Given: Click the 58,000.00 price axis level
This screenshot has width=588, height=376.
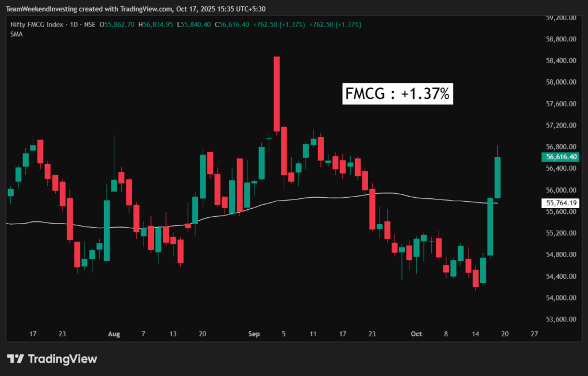Looking at the screenshot, I should coord(560,82).
